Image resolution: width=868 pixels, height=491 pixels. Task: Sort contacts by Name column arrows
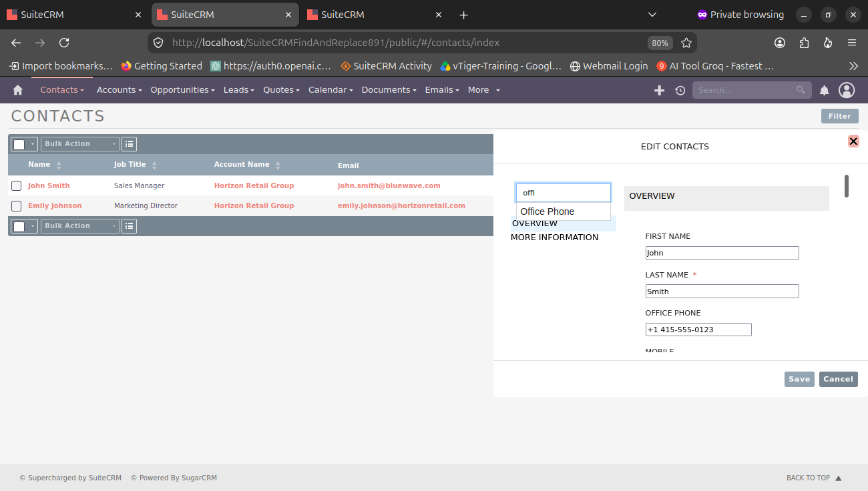[x=59, y=165]
